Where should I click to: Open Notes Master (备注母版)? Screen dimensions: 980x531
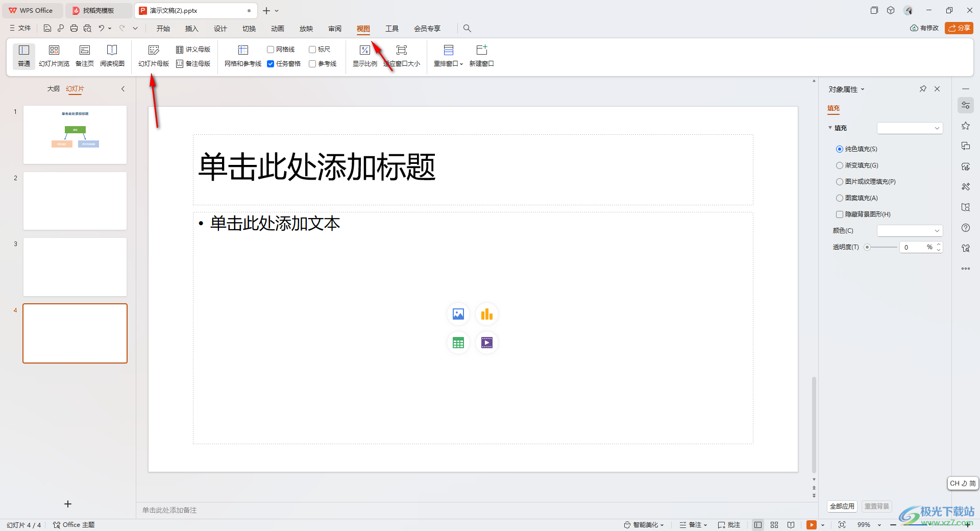pos(193,64)
